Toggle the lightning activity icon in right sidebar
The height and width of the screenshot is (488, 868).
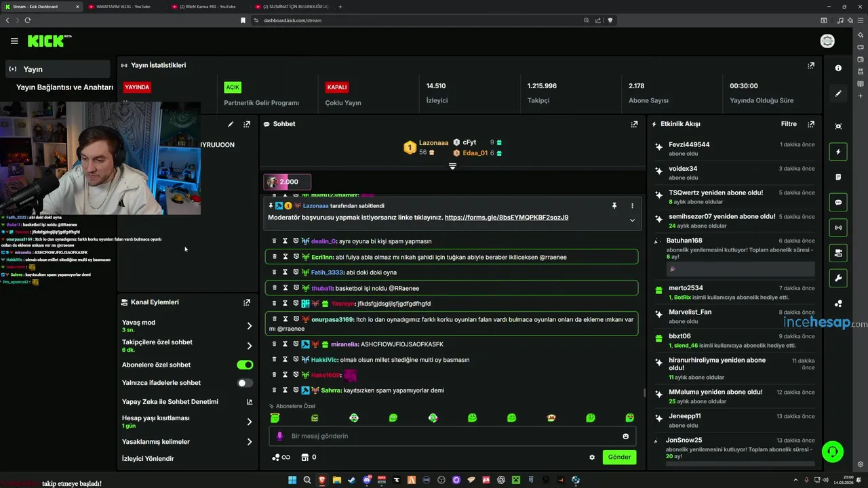point(838,152)
